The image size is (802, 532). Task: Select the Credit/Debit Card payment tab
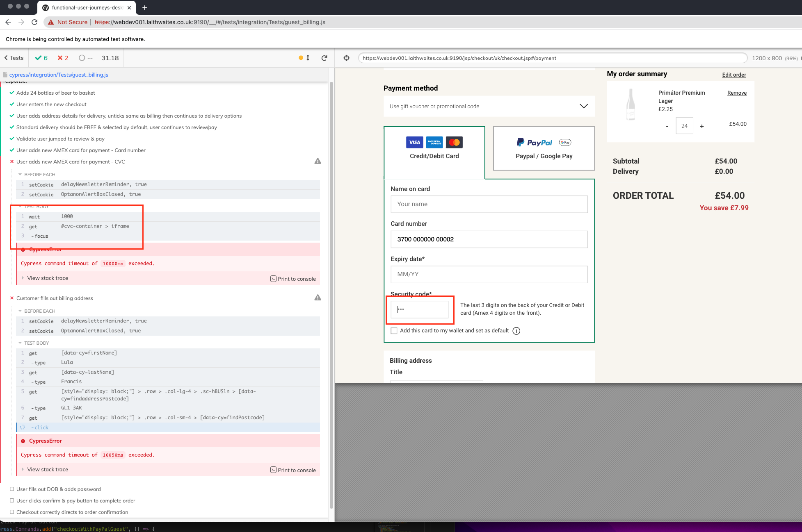point(434,148)
